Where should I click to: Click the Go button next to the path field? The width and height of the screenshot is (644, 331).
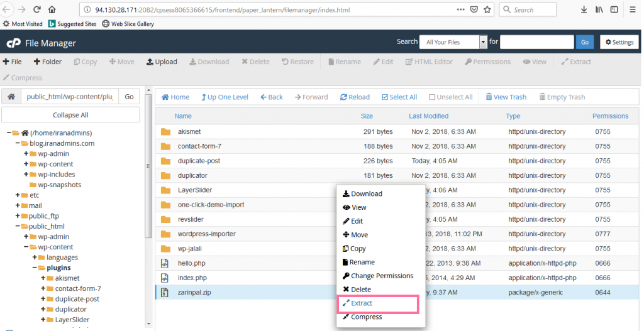pyautogui.click(x=129, y=97)
